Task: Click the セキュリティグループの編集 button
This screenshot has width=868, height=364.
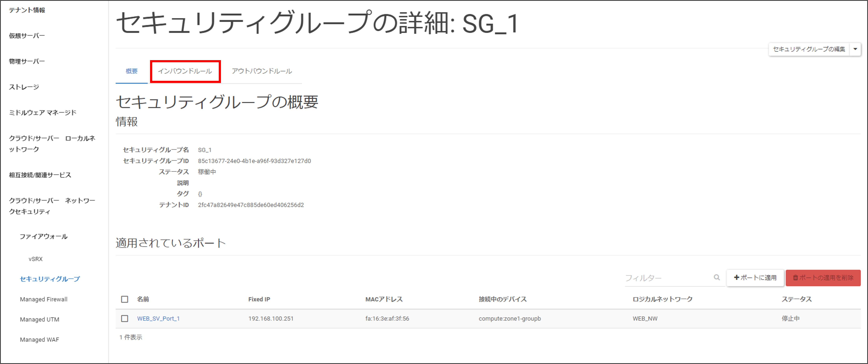Action: 809,49
